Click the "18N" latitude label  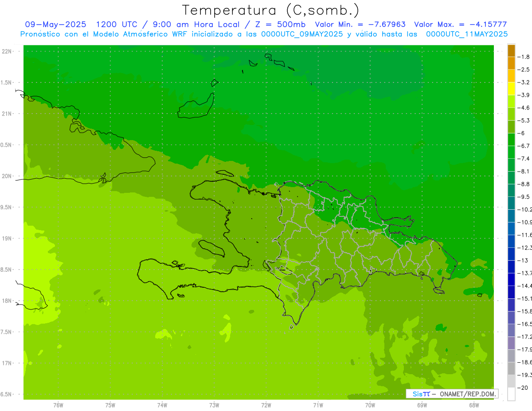click(x=7, y=301)
